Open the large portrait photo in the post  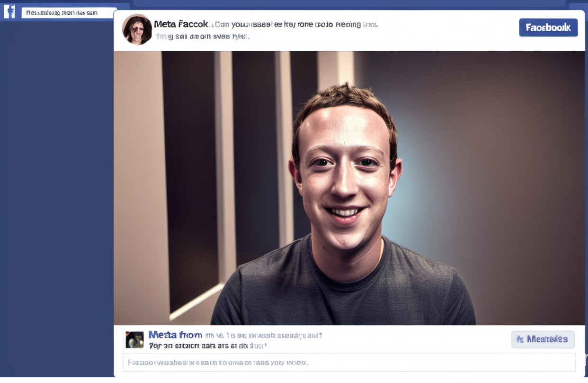(349, 188)
